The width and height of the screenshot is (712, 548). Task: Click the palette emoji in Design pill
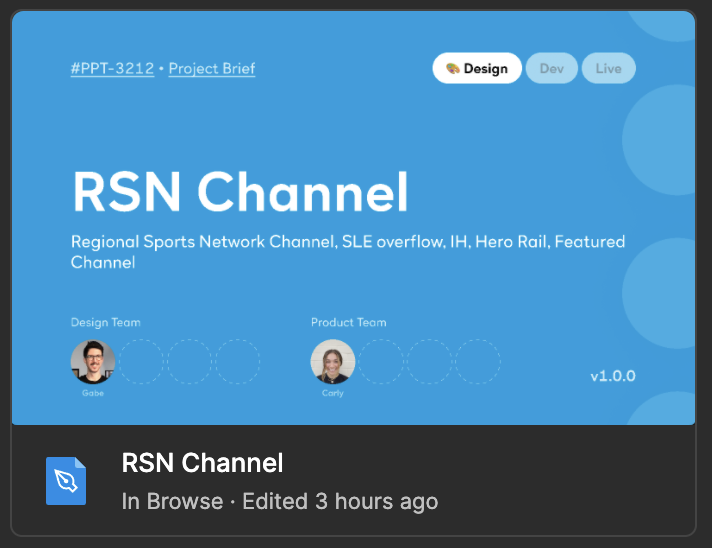(453, 69)
